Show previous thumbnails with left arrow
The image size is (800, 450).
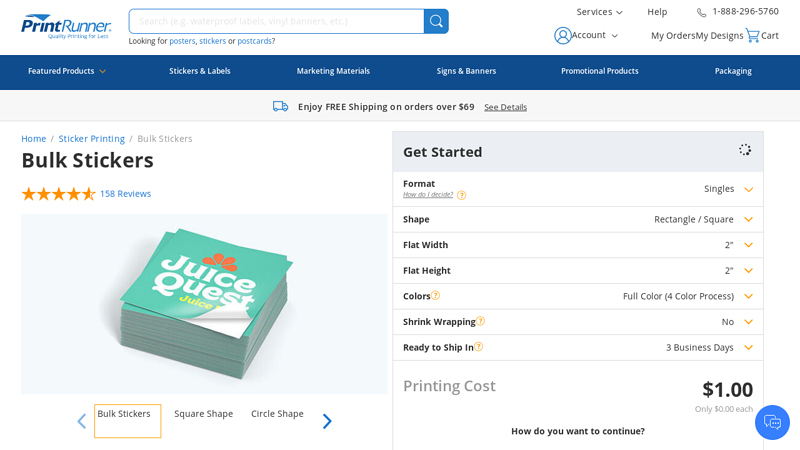coord(82,421)
